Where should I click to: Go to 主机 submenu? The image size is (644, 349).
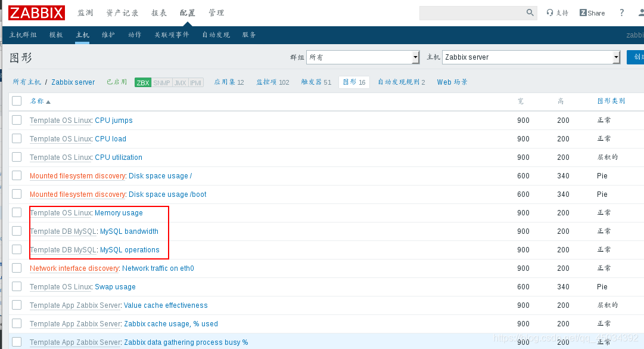click(x=82, y=35)
